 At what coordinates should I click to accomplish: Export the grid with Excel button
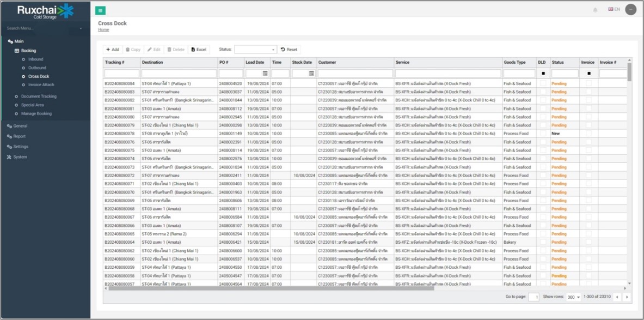tap(199, 50)
